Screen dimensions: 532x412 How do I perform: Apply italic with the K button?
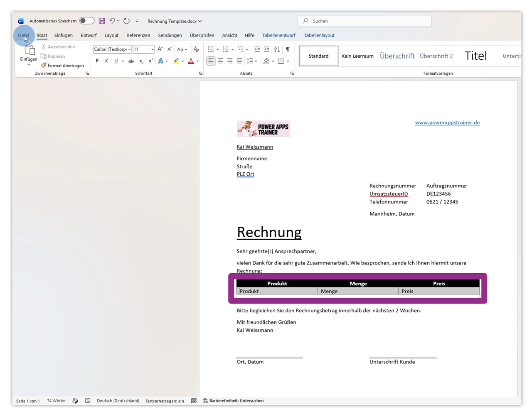(106, 61)
